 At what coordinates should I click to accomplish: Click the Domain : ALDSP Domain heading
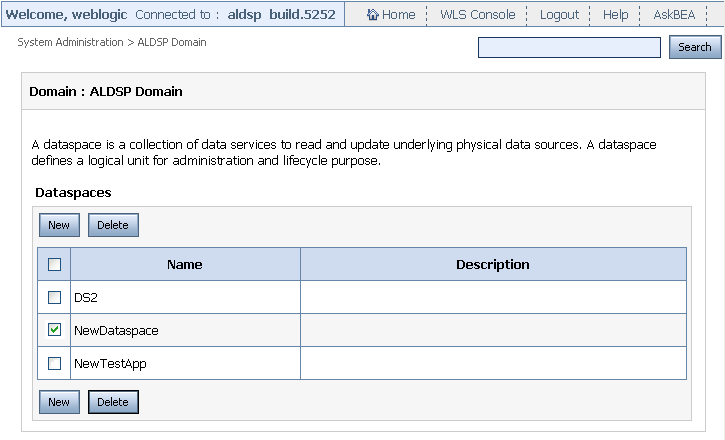pos(106,92)
